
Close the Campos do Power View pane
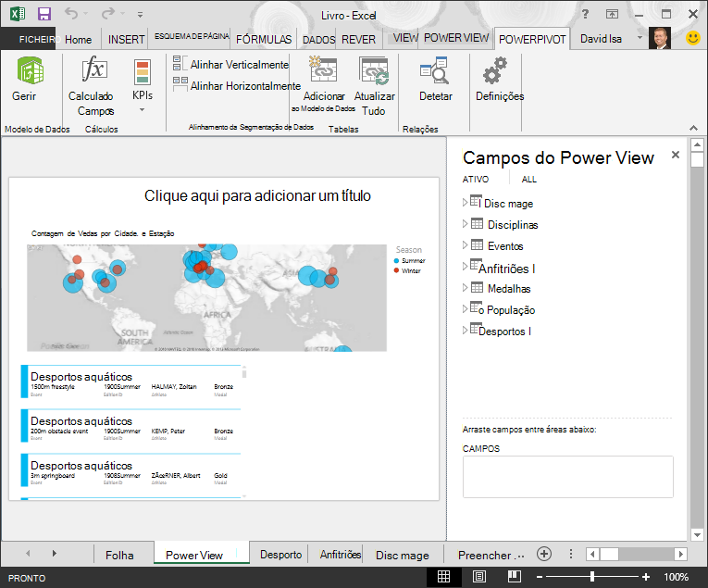coord(676,155)
